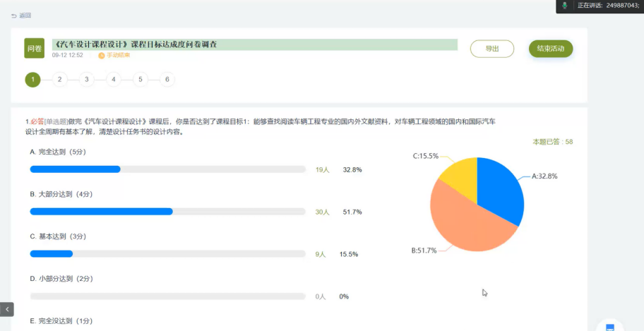Click the orange clock icon beside 手动结束
644x331 pixels.
(102, 55)
